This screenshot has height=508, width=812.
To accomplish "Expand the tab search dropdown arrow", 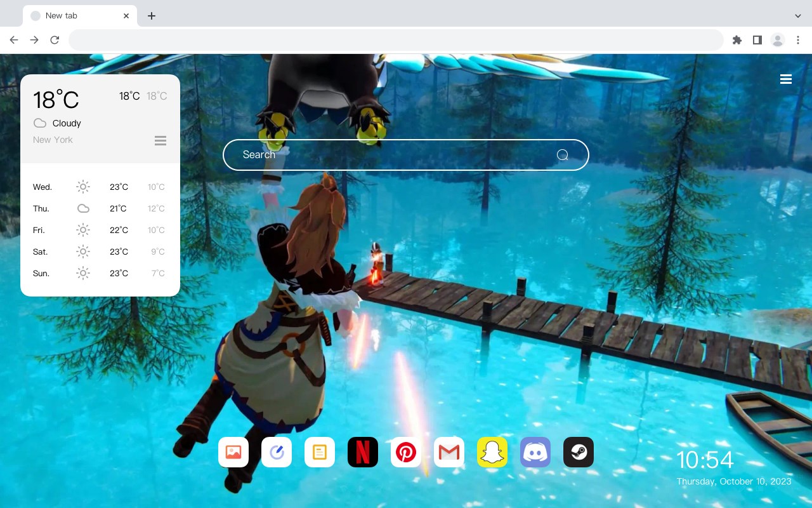I will pos(798,16).
